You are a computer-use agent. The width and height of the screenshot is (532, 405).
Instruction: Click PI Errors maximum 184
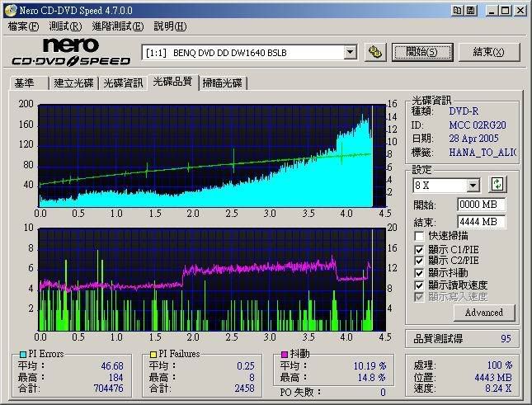[116, 377]
